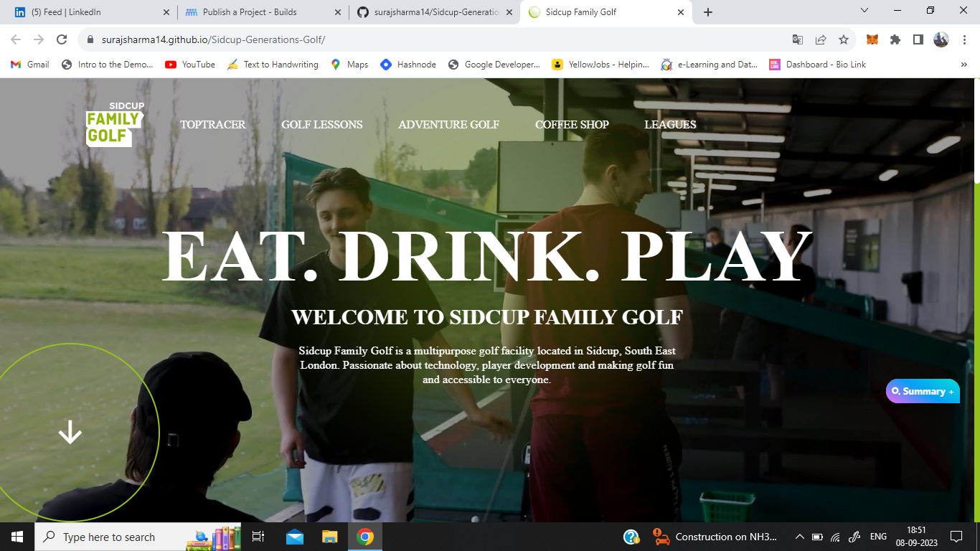
Task: Open the MetaMask fox extension
Action: click(872, 39)
